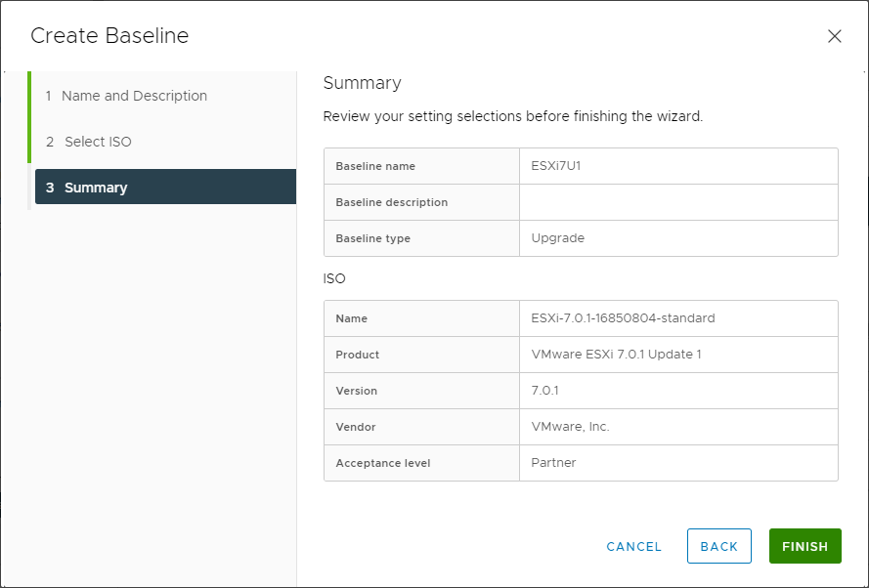Click the Summary page heading
Screen dimensions: 869x588
pyautogui.click(x=362, y=83)
